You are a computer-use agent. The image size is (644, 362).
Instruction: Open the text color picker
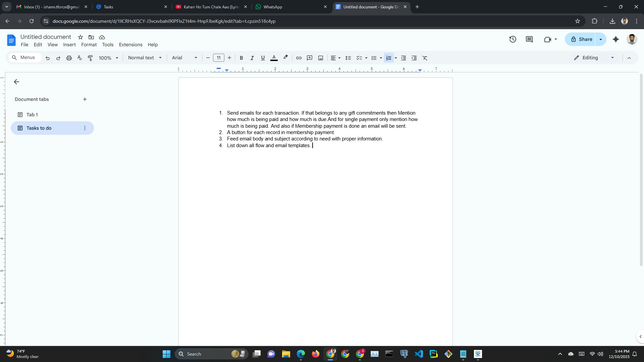pyautogui.click(x=274, y=58)
